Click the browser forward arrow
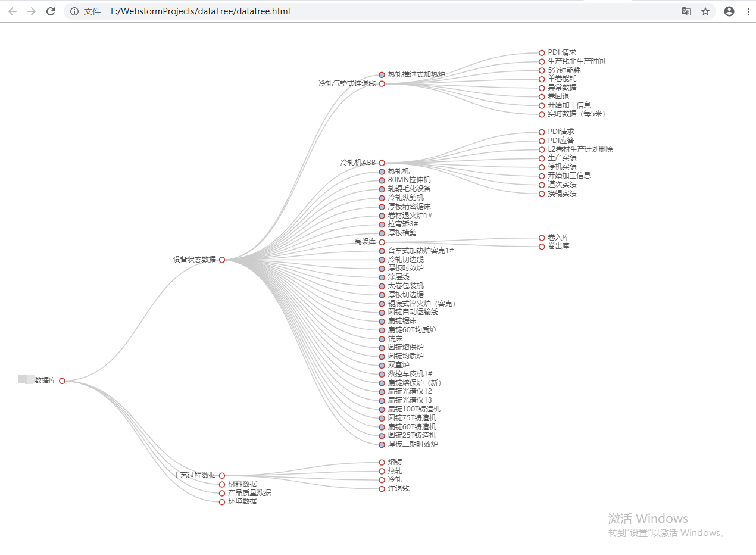 32,11
